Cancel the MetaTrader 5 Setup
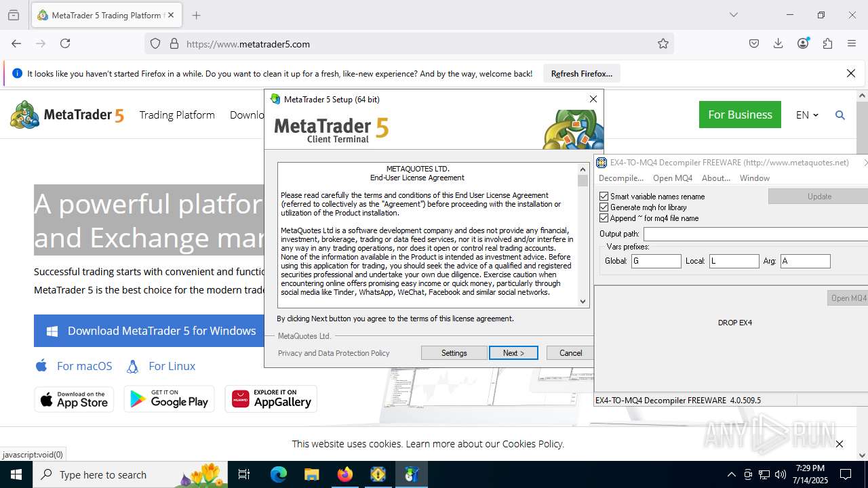 [570, 353]
